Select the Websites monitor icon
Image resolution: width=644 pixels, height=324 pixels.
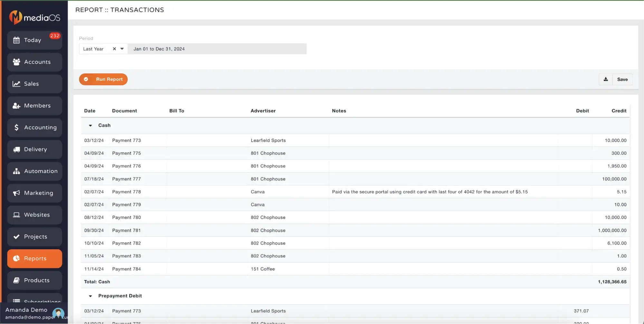pos(16,215)
